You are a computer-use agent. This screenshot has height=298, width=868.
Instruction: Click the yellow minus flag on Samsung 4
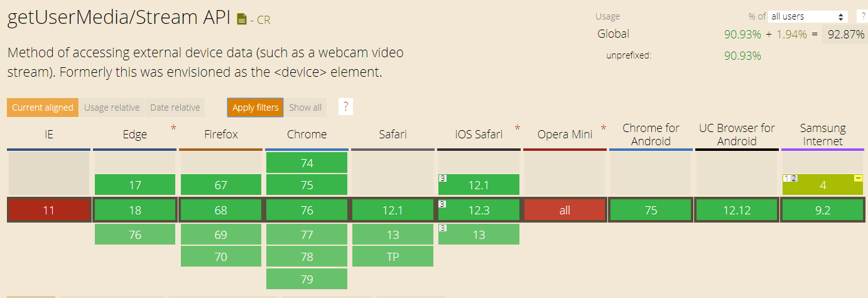[858, 179]
